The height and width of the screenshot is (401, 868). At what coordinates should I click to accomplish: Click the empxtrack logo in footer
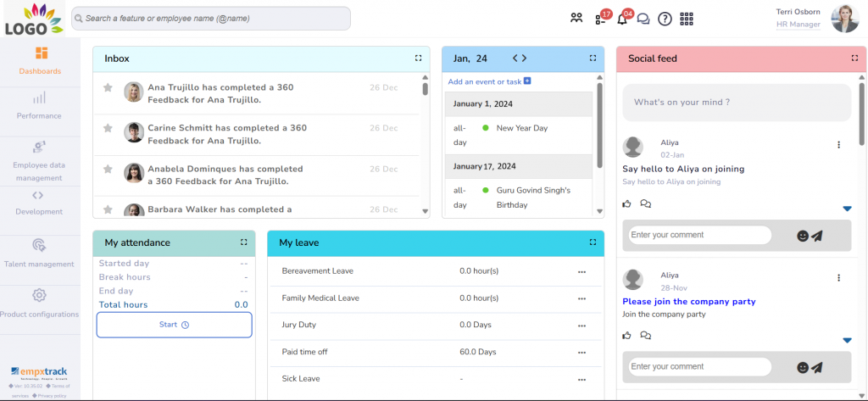39,371
